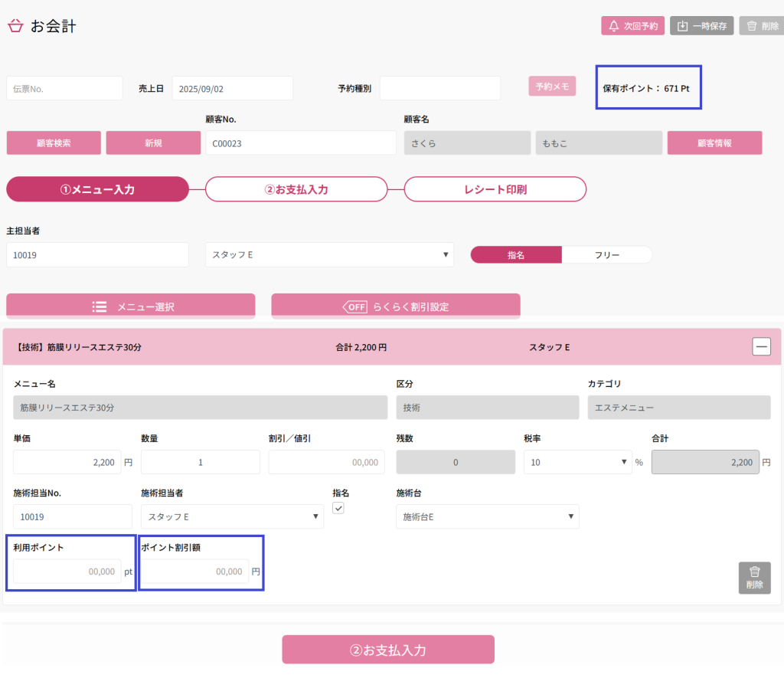Select the フリー option
Viewport: 784px width, 675px height.
click(606, 255)
